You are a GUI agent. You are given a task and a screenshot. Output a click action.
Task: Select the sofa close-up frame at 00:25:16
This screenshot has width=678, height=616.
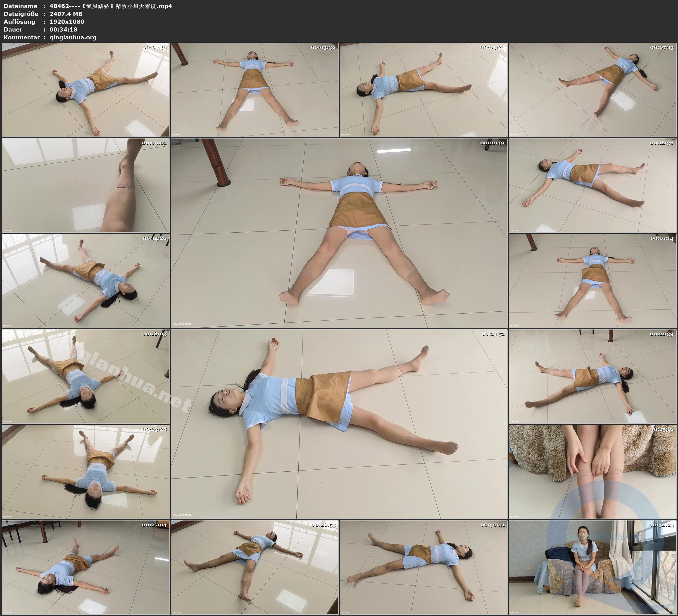click(592, 472)
